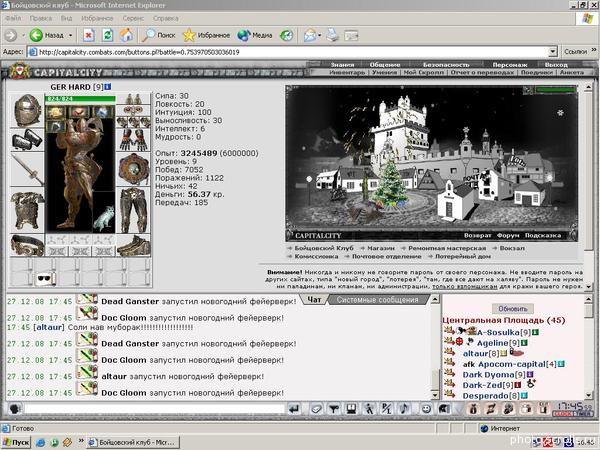600x450 pixels.
Task: Click the browser address bar URL field
Action: [x=293, y=52]
